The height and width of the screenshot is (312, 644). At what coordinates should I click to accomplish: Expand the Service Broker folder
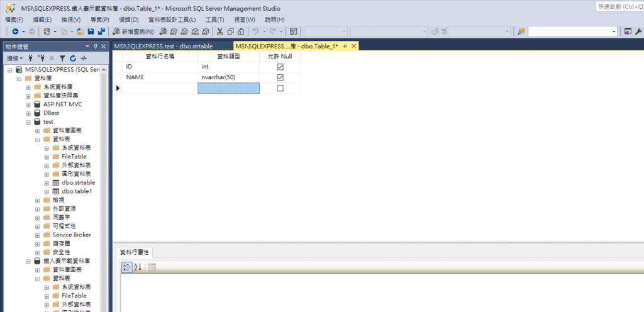tap(37, 235)
